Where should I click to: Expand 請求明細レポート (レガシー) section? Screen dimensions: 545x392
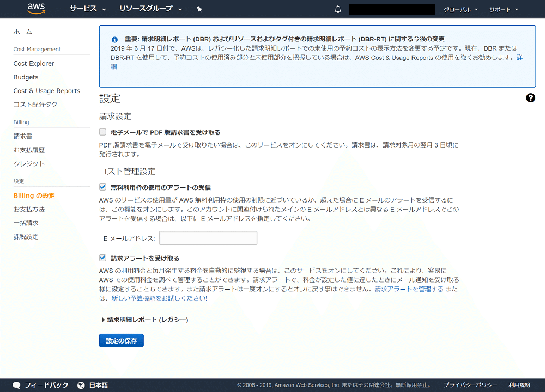tap(145, 320)
